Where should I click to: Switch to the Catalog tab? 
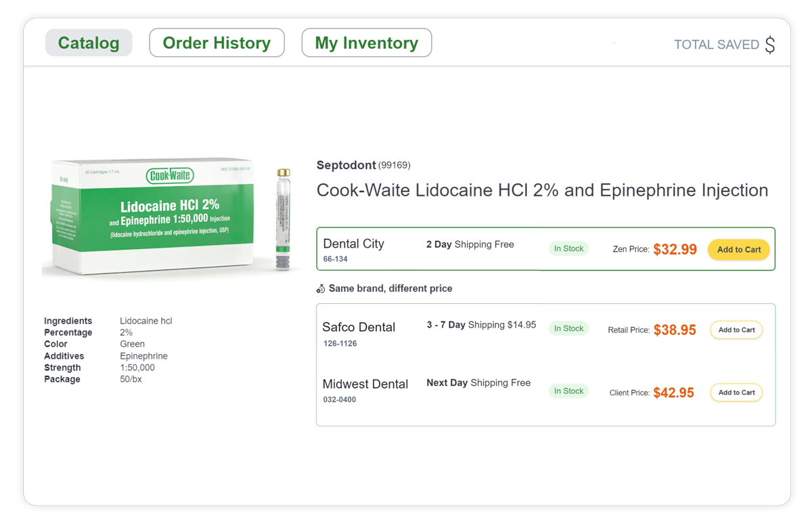[89, 42]
